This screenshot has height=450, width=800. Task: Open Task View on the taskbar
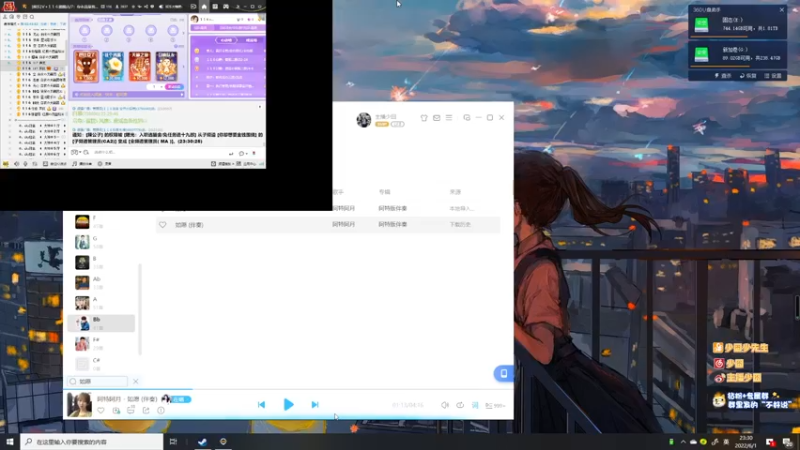173,442
